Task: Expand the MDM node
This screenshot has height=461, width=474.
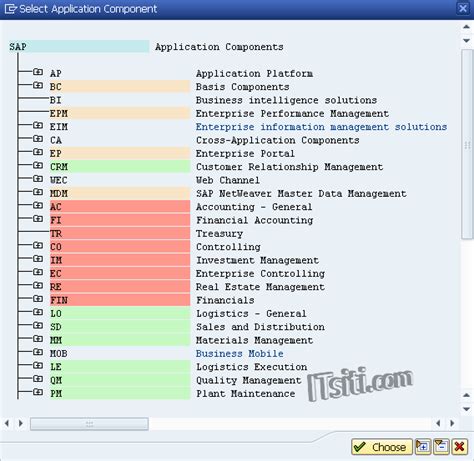Action: 38,192
